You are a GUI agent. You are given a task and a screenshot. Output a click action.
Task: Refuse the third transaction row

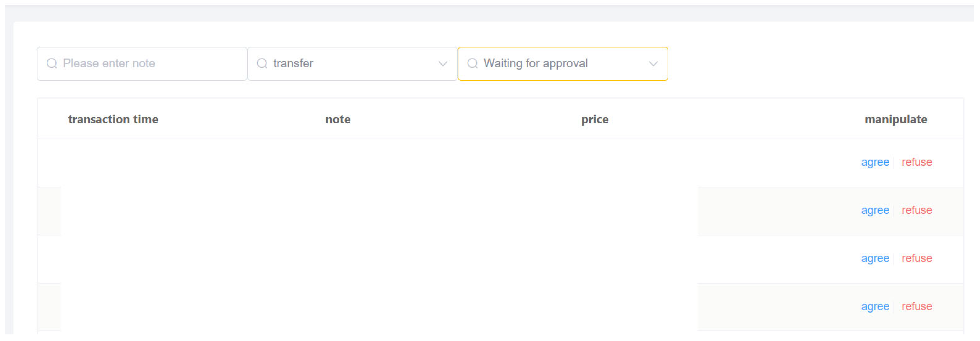917,258
